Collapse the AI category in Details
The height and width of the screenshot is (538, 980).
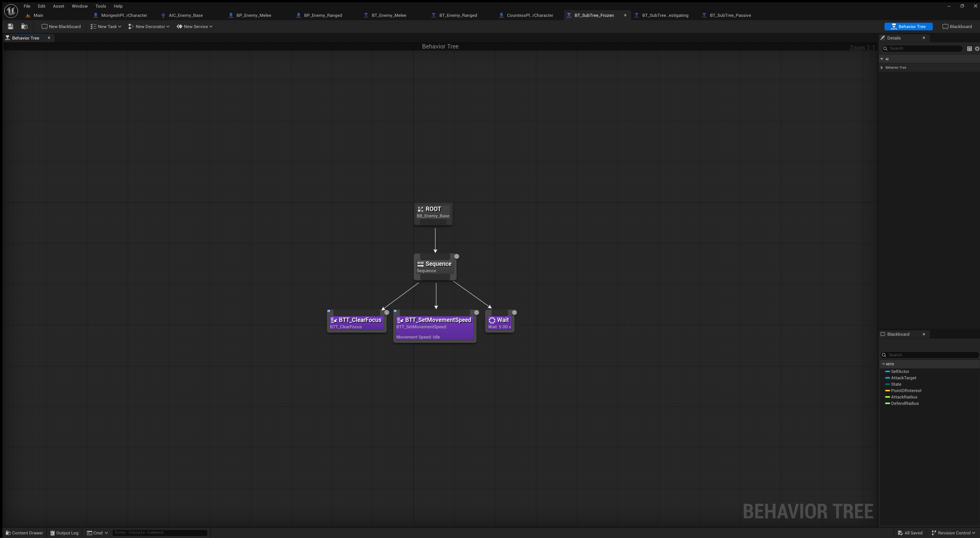pyautogui.click(x=882, y=59)
